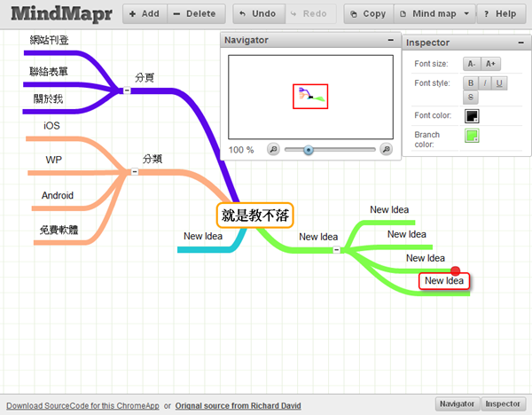The height and width of the screenshot is (415, 532).
Task: Click the Add node button
Action: pos(145,14)
